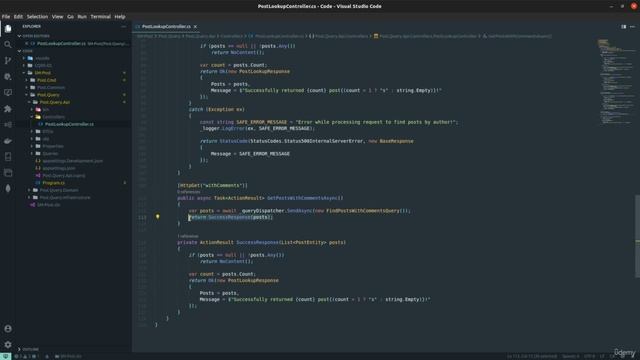Open the Run menu
Screen dimensions: 640x360
82,17
